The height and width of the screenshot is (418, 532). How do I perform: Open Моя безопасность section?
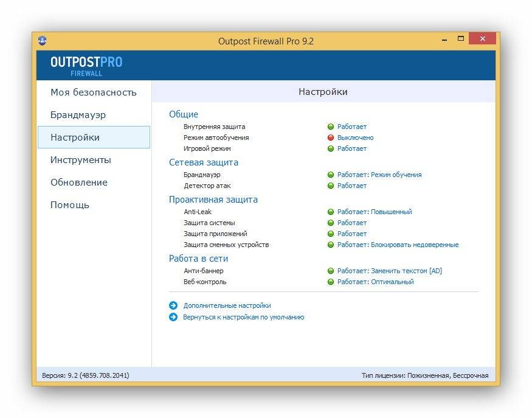(94, 92)
